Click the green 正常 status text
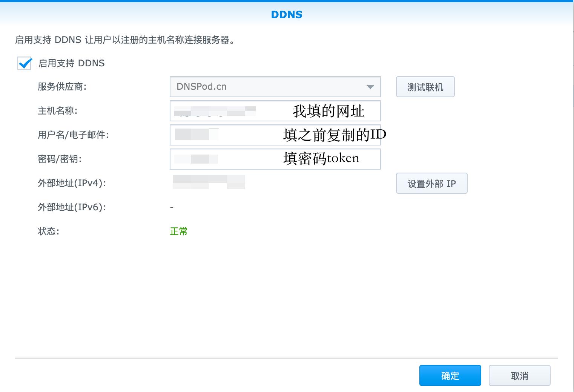The width and height of the screenshot is (574, 392). (x=179, y=231)
